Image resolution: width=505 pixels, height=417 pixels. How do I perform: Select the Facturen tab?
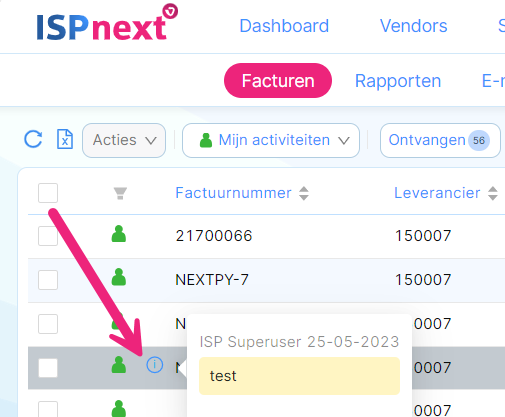(x=278, y=81)
